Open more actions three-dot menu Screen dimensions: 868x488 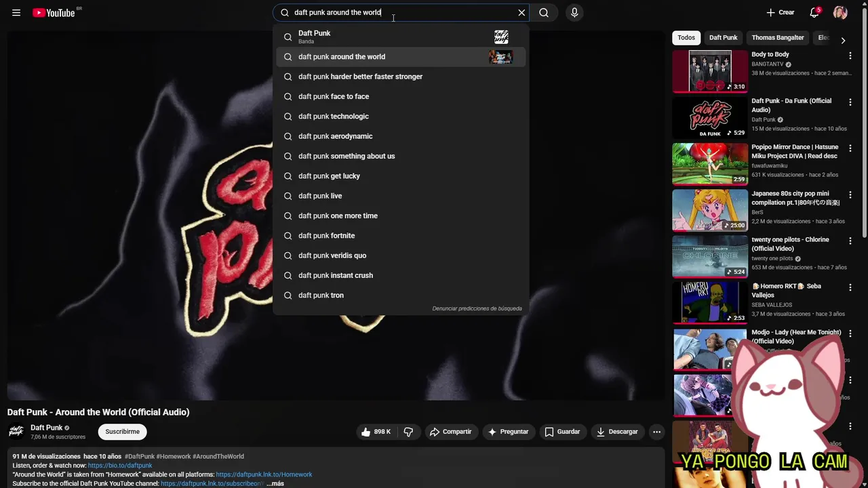pyautogui.click(x=656, y=432)
